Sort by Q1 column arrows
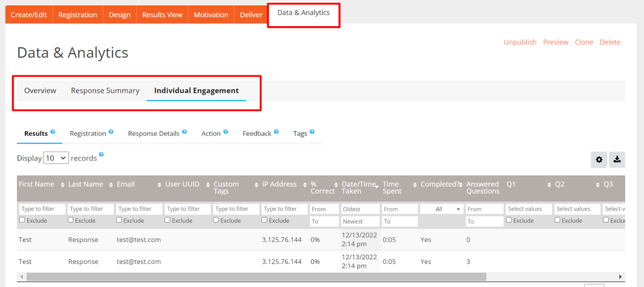644x287 pixels. [549, 185]
